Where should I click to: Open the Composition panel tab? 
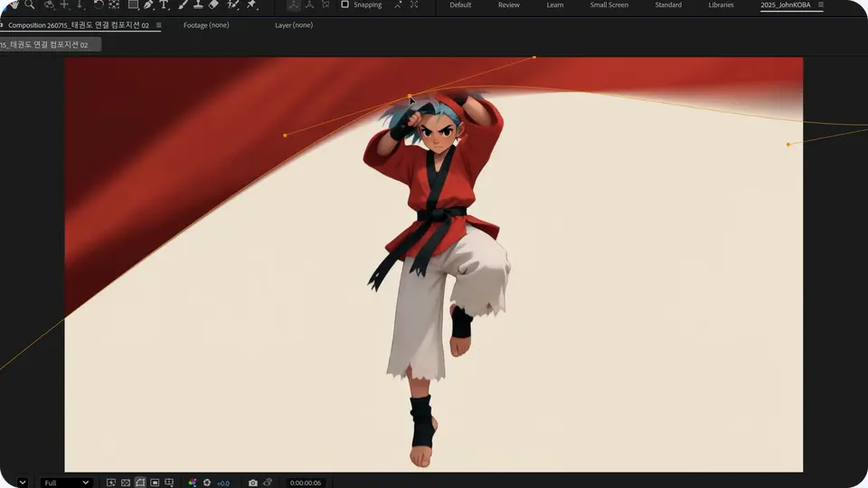click(78, 25)
